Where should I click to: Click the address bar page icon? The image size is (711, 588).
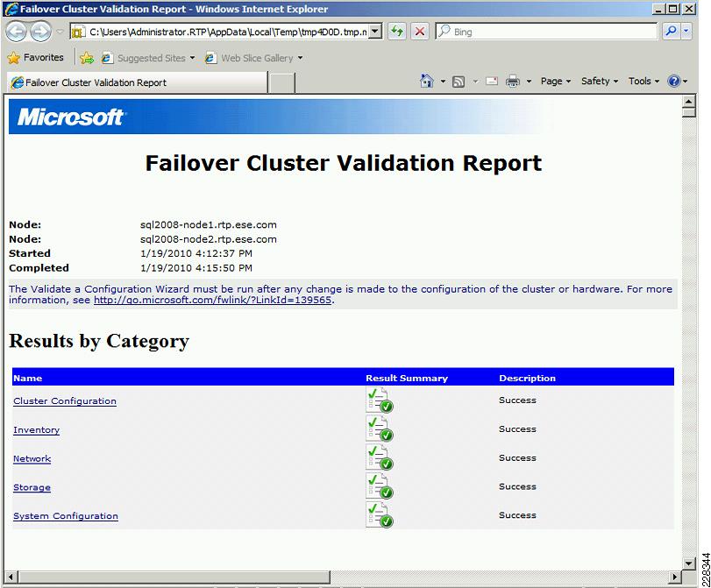[x=78, y=32]
